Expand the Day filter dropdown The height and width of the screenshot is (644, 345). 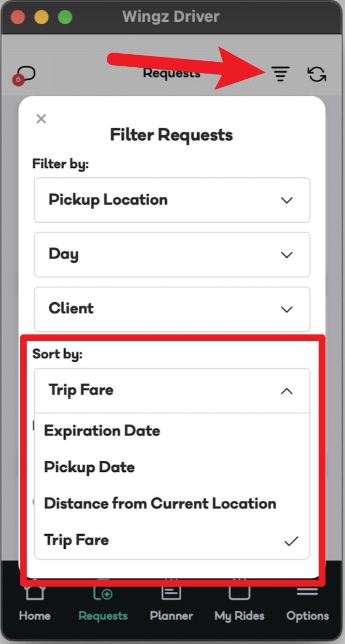click(172, 255)
